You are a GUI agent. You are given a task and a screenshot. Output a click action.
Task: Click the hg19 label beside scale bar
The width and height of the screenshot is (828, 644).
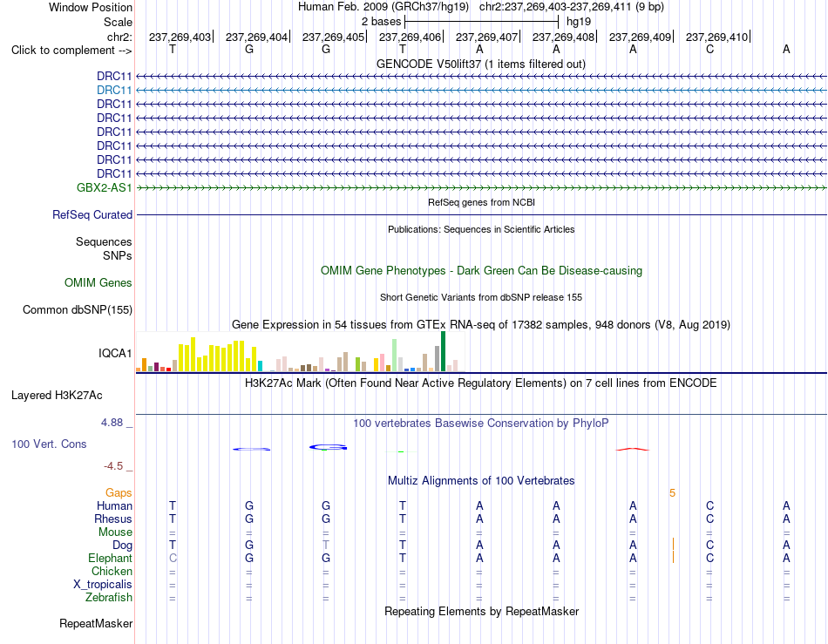[579, 22]
